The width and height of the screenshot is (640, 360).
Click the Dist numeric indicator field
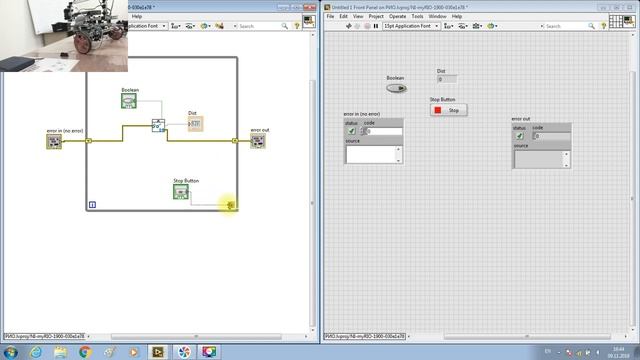click(x=447, y=79)
